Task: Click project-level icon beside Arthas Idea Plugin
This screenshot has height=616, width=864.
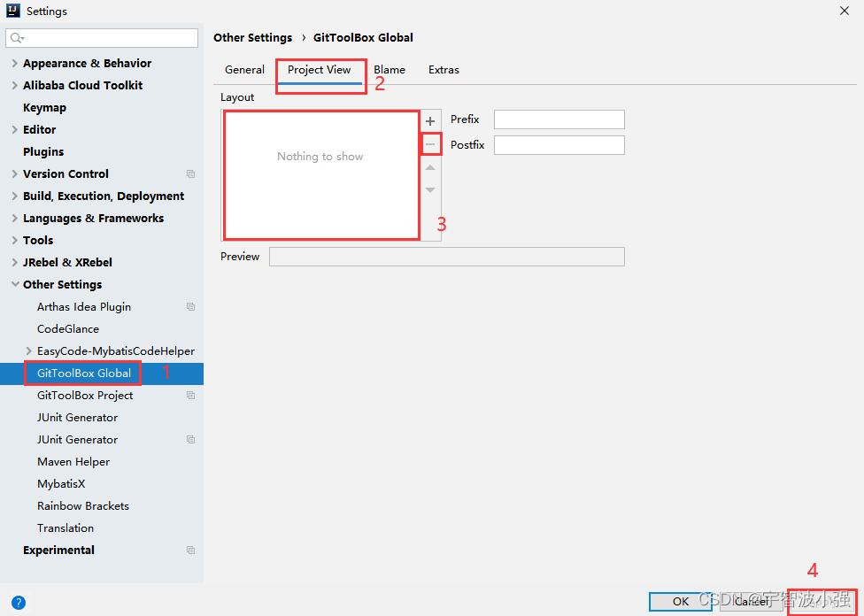Action: coord(190,307)
